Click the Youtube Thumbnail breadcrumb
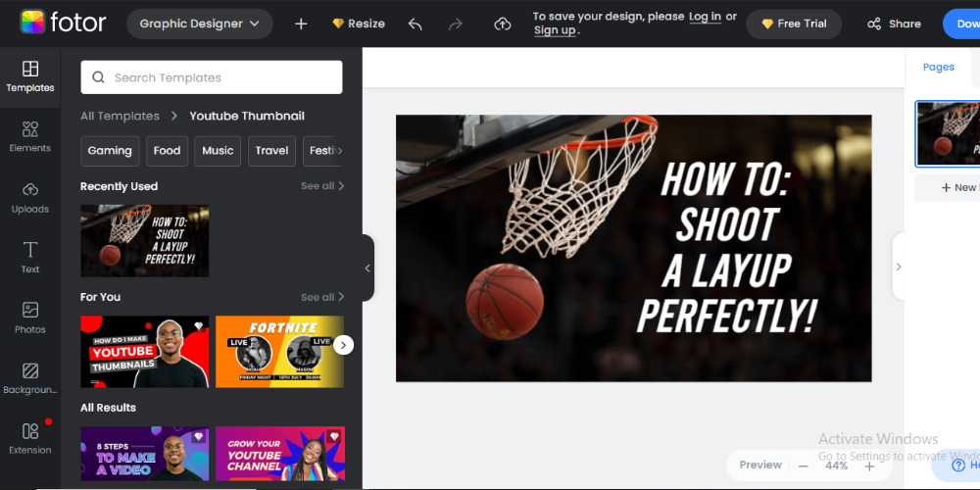This screenshot has width=980, height=490. click(247, 117)
